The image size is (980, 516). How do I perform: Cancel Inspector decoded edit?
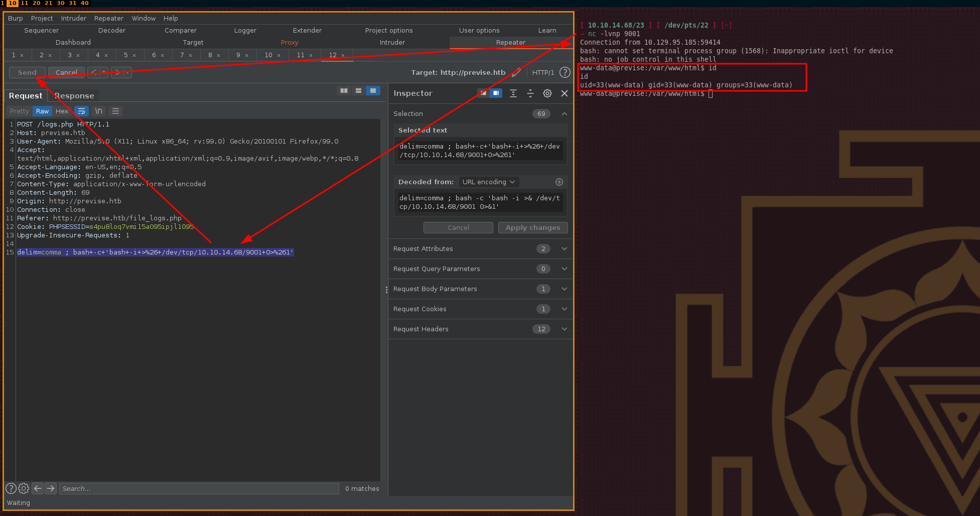[x=458, y=227]
